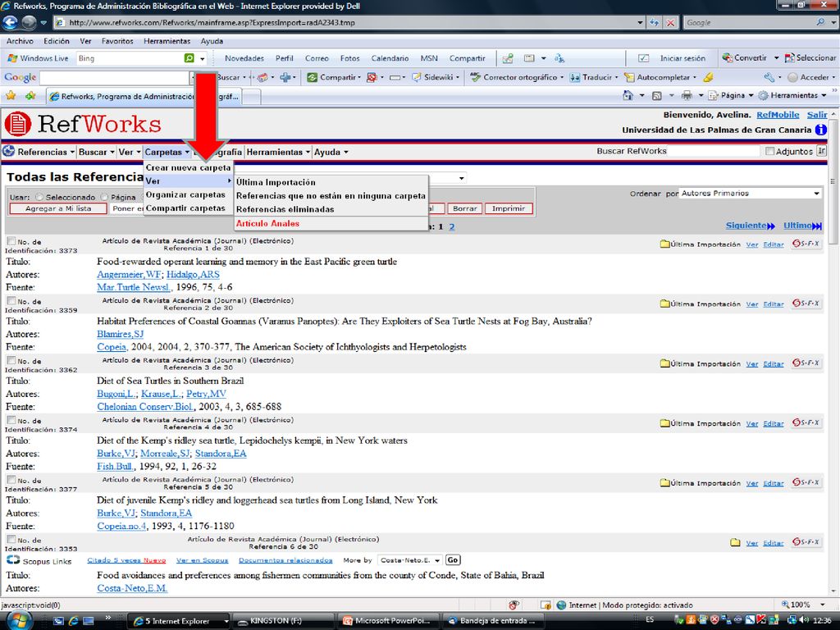Click the Siguiente next-page arrow link

click(751, 226)
